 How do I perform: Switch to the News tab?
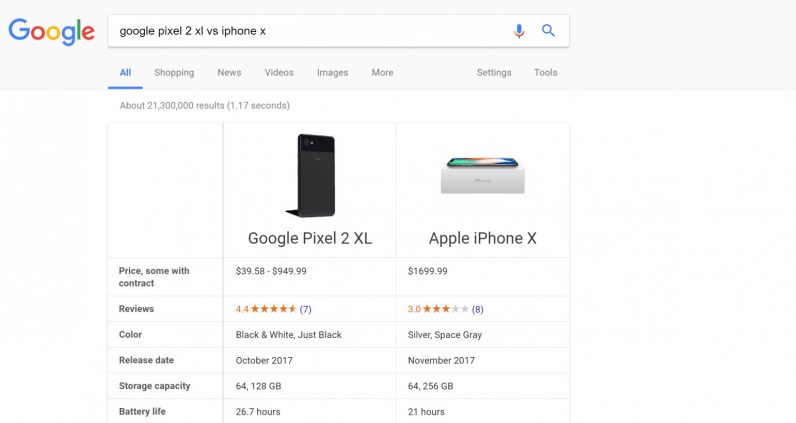pyautogui.click(x=229, y=73)
